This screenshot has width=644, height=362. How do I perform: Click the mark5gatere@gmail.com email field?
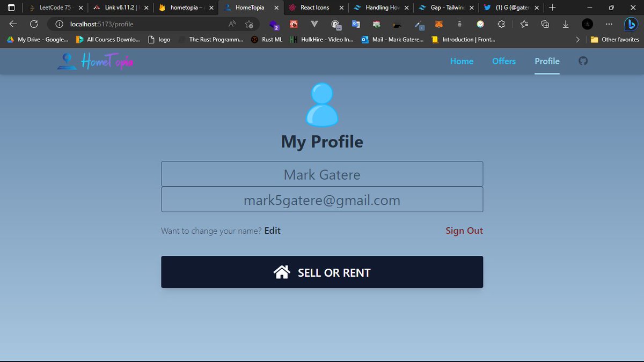pyautogui.click(x=322, y=200)
